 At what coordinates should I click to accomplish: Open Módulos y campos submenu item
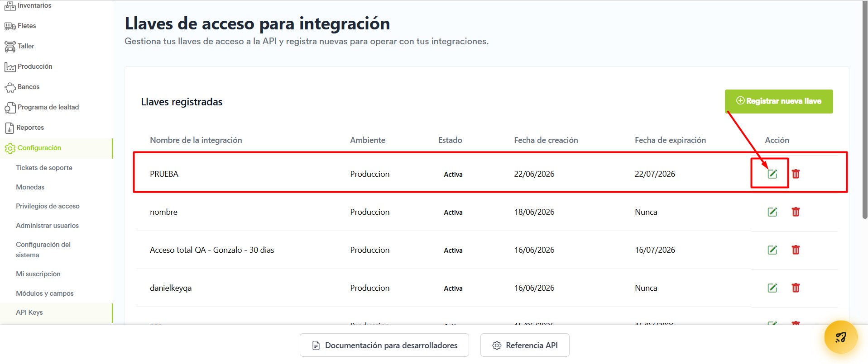pos(44,293)
